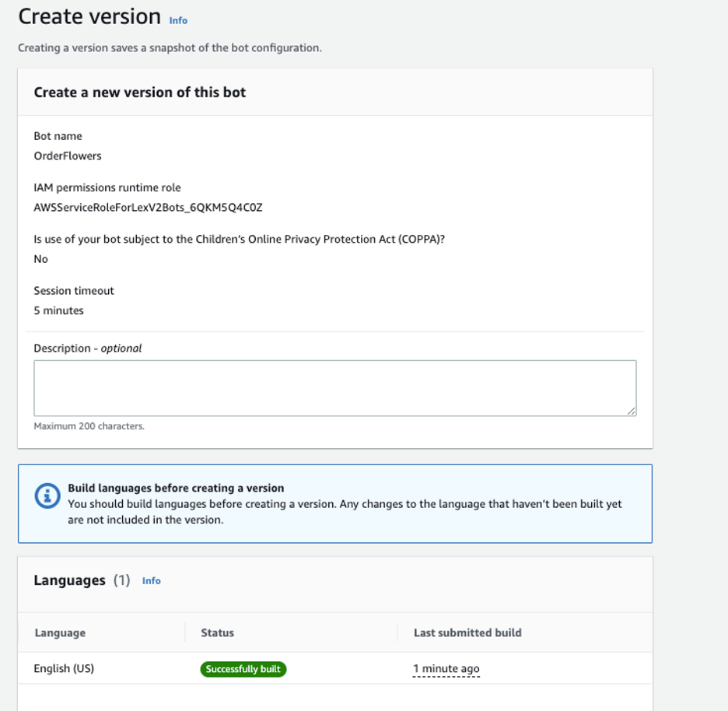Image resolution: width=728 pixels, height=711 pixels.
Task: Click the Create a new version of this bot heading
Action: tap(140, 93)
